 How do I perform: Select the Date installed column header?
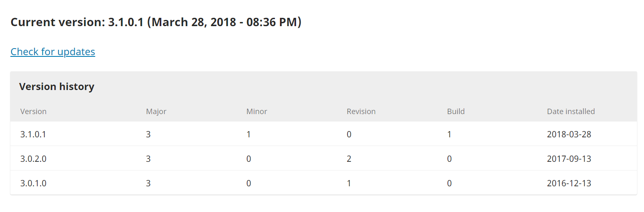tap(571, 112)
